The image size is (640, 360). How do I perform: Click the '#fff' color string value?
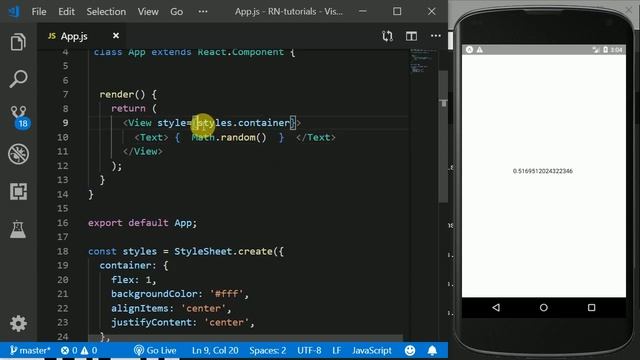click(227, 294)
